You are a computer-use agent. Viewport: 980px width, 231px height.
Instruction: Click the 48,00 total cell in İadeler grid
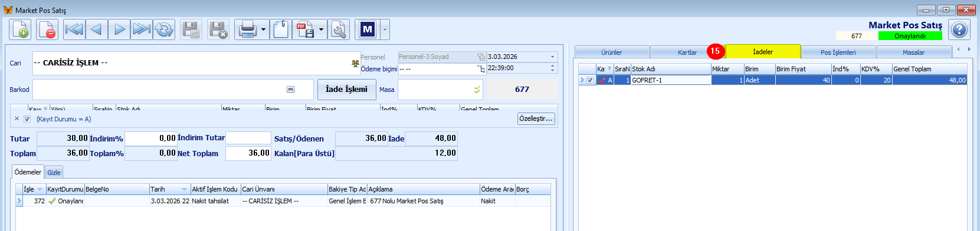929,80
